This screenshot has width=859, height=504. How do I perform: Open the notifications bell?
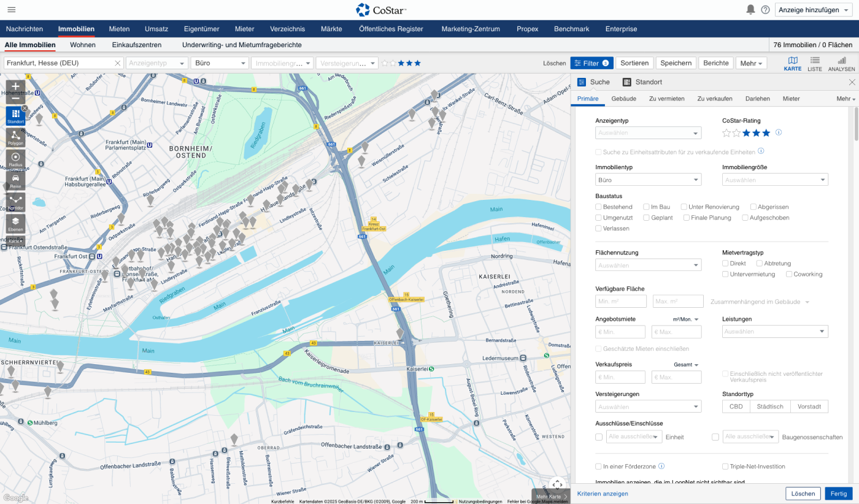[750, 10]
